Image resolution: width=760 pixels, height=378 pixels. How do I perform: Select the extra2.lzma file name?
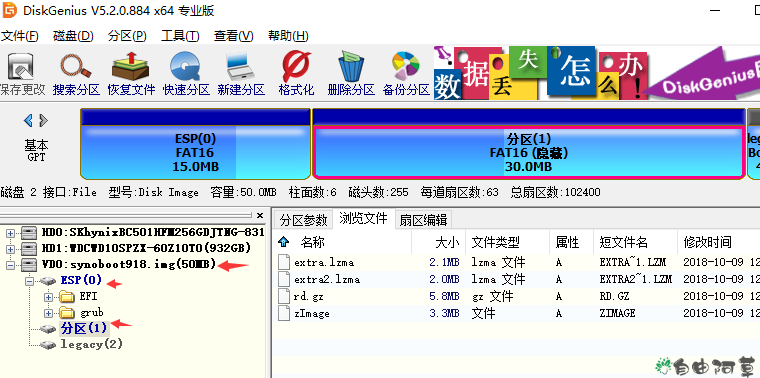pos(327,280)
